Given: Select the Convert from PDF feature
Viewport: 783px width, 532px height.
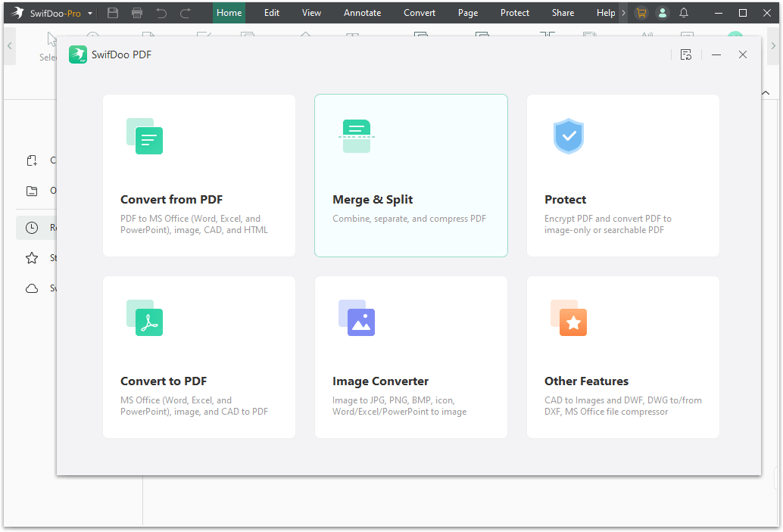Looking at the screenshot, I should [198, 176].
